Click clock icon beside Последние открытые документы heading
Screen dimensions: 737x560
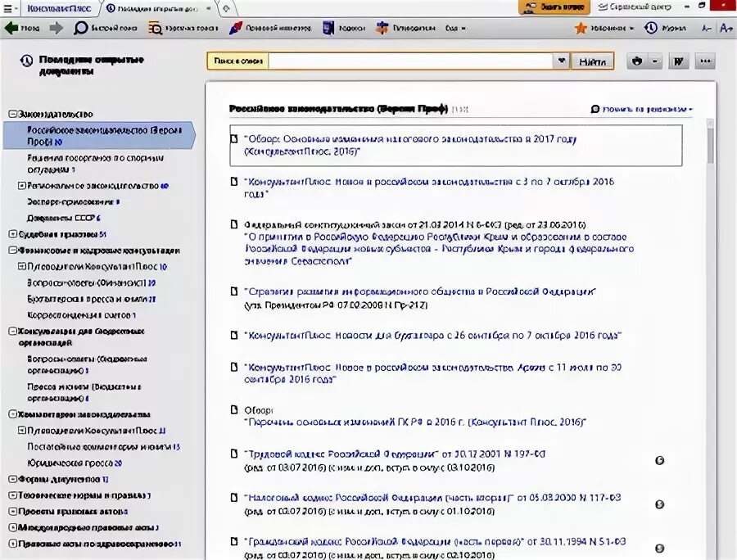[x=26, y=61]
